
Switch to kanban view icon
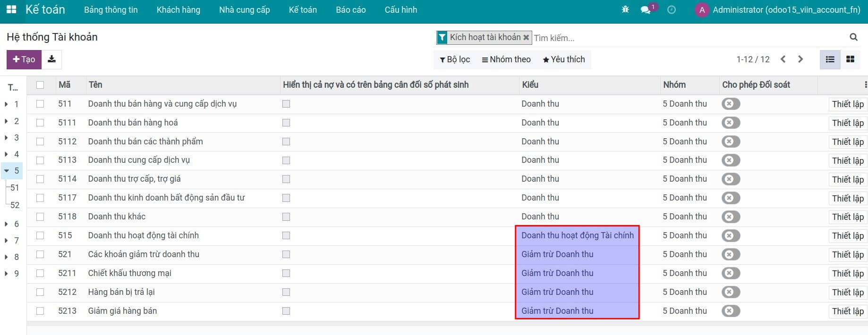coord(850,59)
